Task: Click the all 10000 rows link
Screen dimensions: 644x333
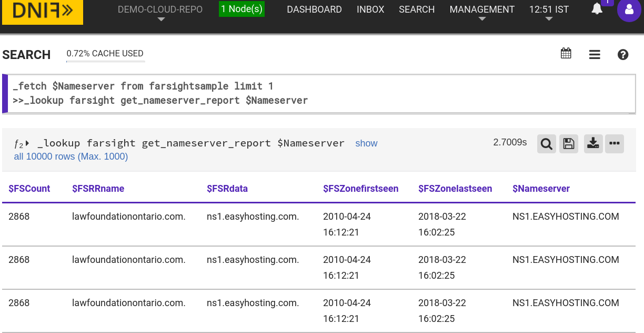Action: [x=71, y=156]
